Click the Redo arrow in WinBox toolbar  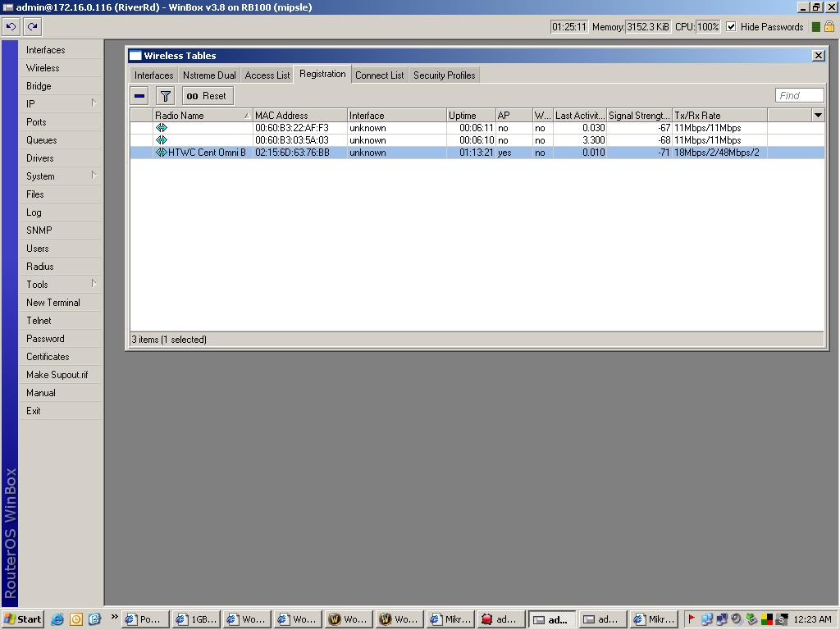pos(32,26)
